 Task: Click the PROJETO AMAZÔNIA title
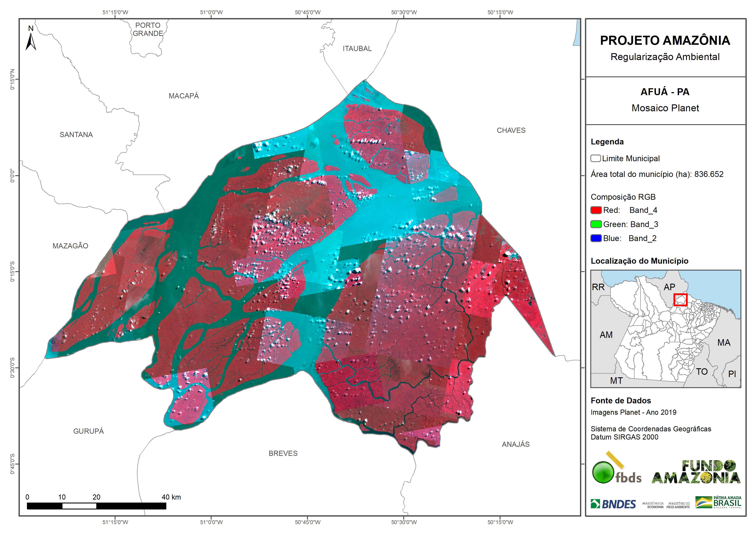[x=665, y=40]
